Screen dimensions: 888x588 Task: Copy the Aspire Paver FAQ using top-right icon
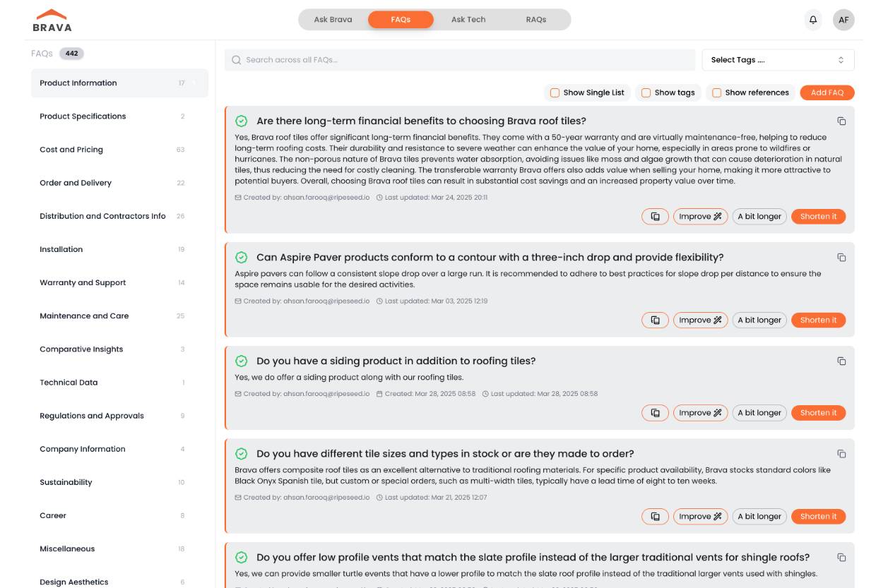[x=841, y=258]
